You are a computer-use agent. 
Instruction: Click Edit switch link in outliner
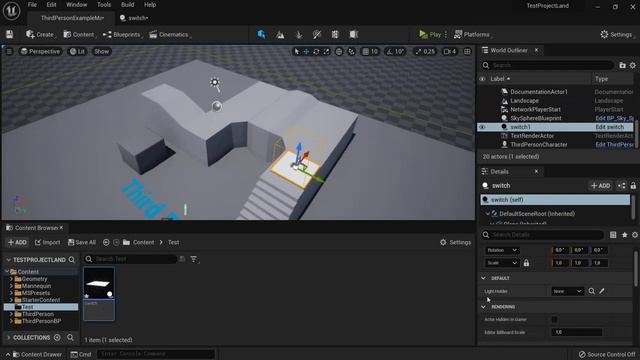(x=609, y=127)
